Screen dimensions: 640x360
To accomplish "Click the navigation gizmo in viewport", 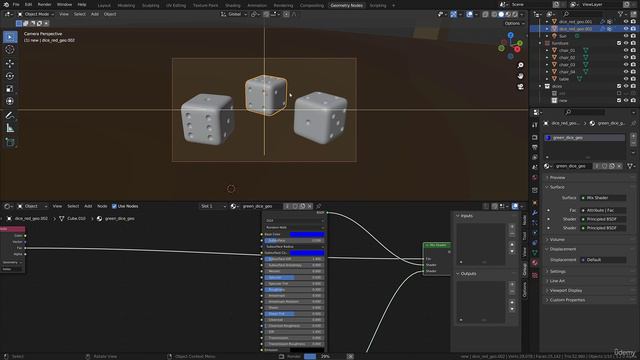I will [511, 46].
